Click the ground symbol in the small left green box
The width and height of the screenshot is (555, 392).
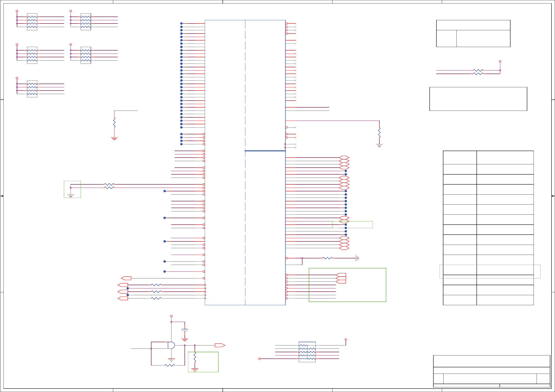pyautogui.click(x=71, y=195)
